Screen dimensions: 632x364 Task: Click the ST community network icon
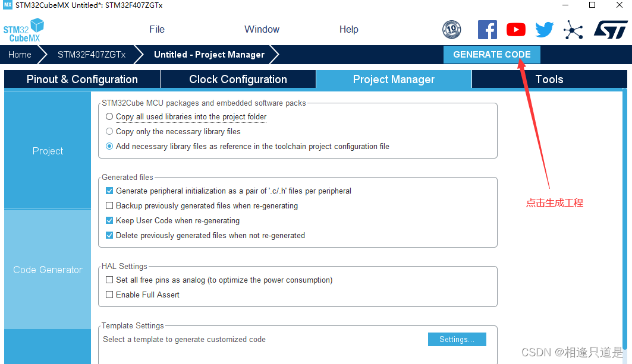[573, 30]
